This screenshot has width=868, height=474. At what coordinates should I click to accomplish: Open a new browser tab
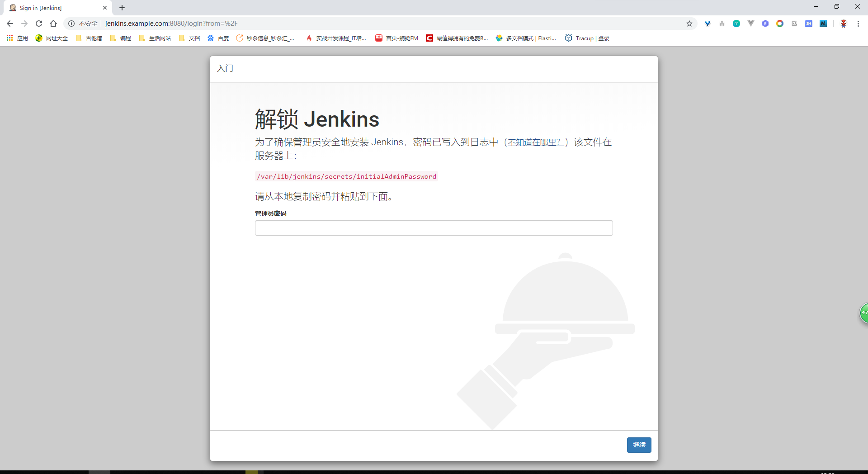tap(122, 8)
